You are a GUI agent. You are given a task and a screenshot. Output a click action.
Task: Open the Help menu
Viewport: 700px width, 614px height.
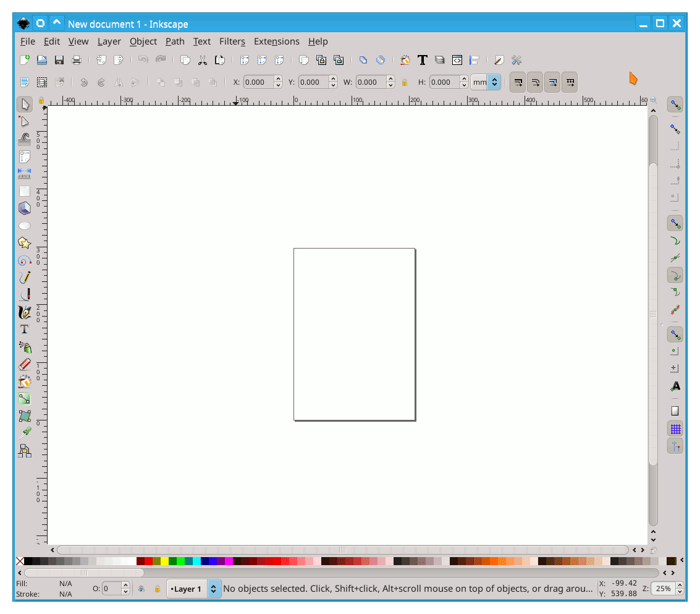(318, 41)
